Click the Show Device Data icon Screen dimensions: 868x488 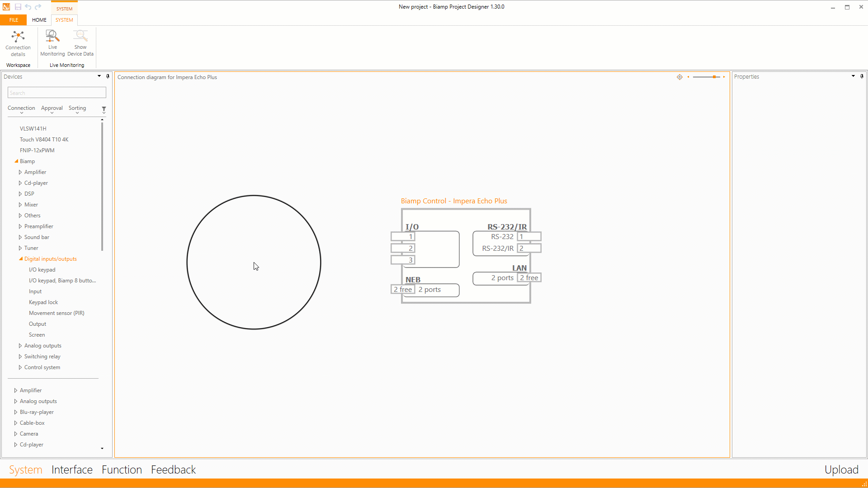[80, 41]
